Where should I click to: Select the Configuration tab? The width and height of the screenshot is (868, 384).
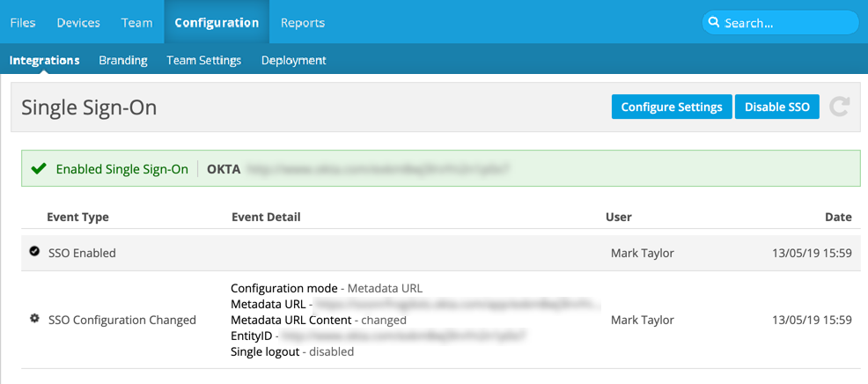click(x=217, y=23)
